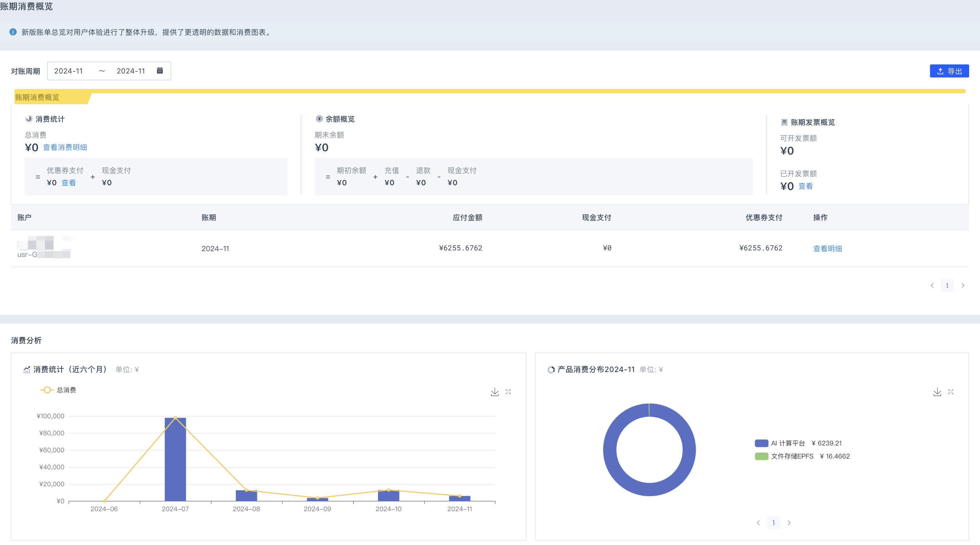Click the 消费统计 pie icon
980x545 pixels.
(x=29, y=119)
